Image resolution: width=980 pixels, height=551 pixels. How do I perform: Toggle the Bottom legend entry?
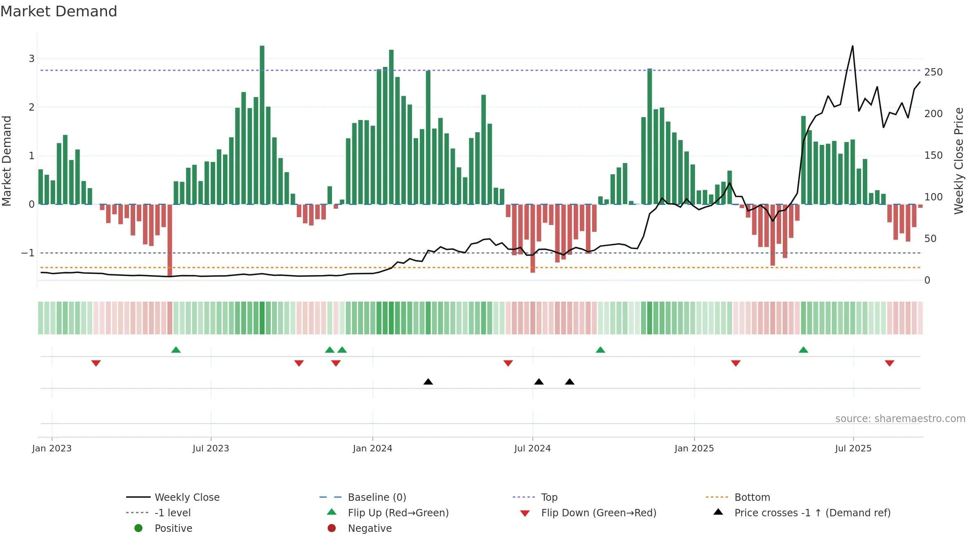click(738, 497)
